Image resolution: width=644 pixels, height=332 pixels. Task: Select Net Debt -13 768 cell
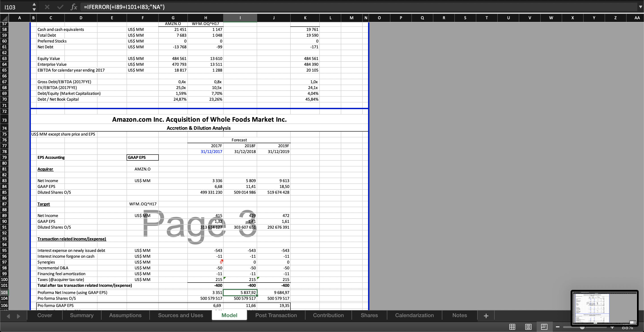(x=173, y=47)
